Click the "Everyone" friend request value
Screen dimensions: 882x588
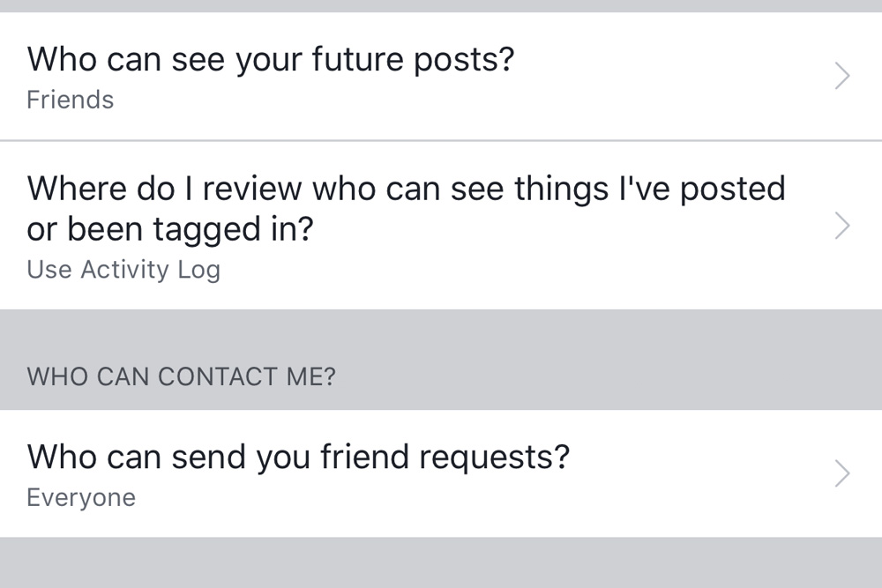pos(81,498)
